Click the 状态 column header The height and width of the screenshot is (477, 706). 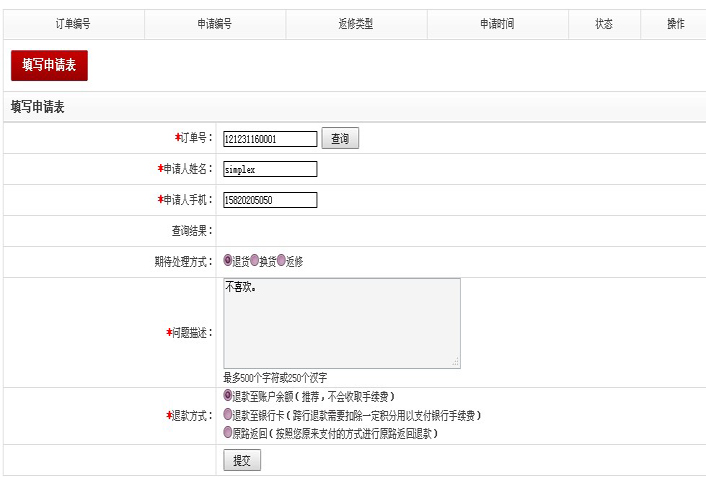point(603,24)
